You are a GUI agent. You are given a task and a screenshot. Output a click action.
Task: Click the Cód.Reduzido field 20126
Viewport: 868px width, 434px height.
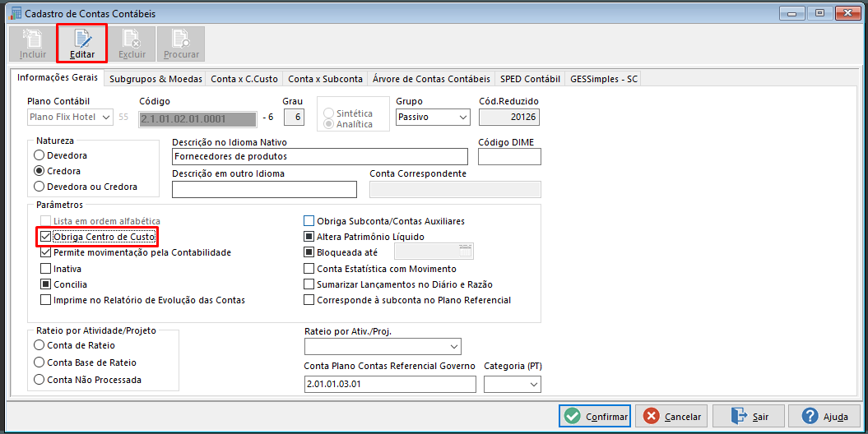pyautogui.click(x=509, y=118)
